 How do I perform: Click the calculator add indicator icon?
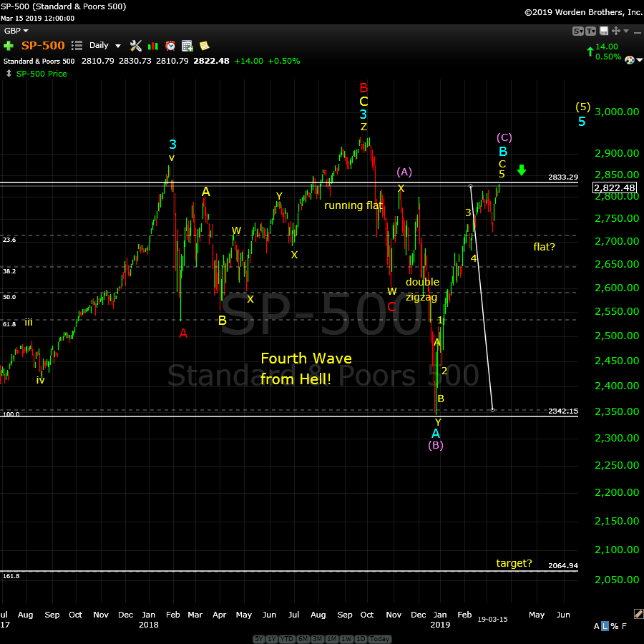[x=187, y=46]
